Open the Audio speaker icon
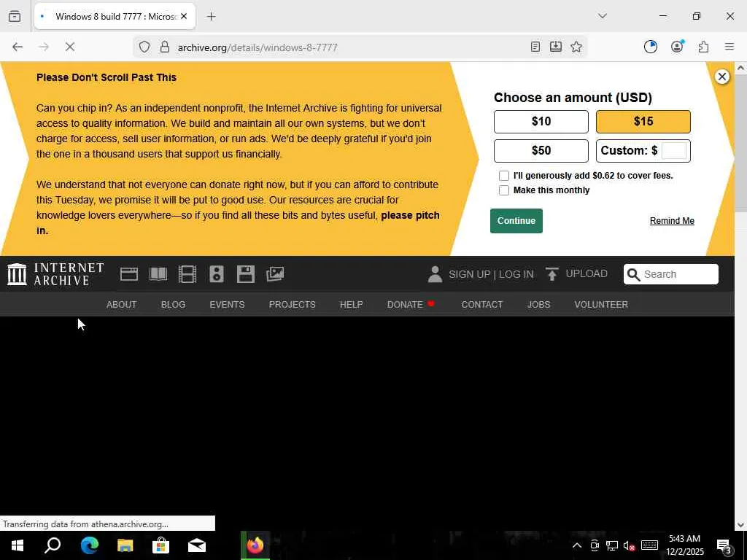The height and width of the screenshot is (560, 747). tap(216, 274)
